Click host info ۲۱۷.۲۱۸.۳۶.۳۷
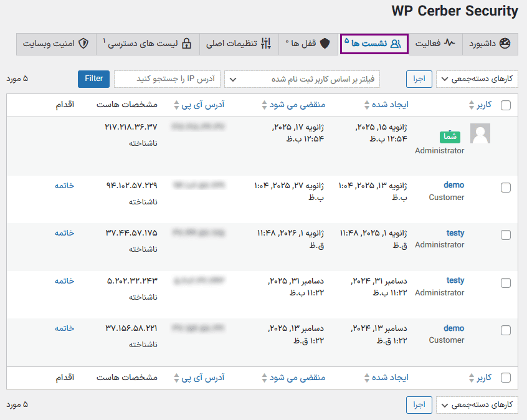The image size is (527, 420). pyautogui.click(x=131, y=126)
